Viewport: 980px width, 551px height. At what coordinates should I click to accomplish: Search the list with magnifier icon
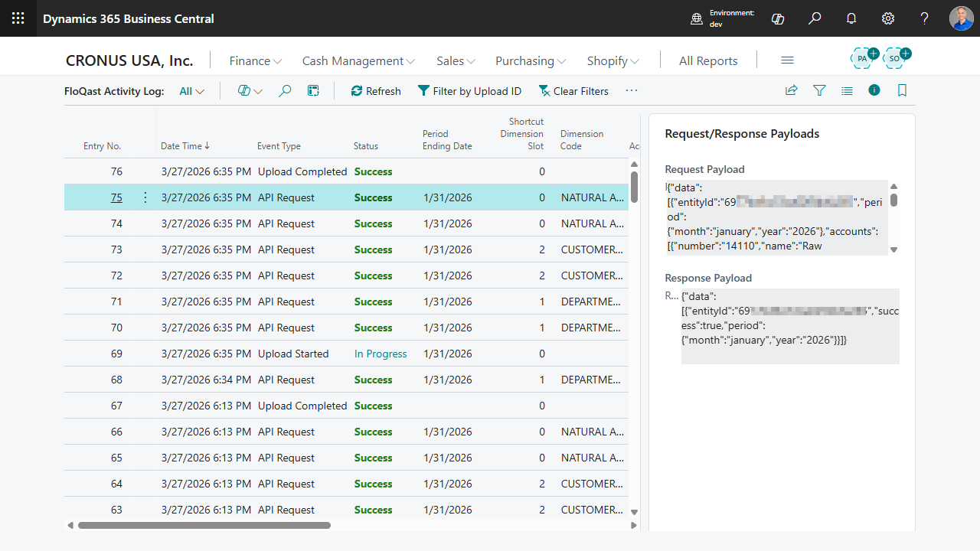(285, 91)
